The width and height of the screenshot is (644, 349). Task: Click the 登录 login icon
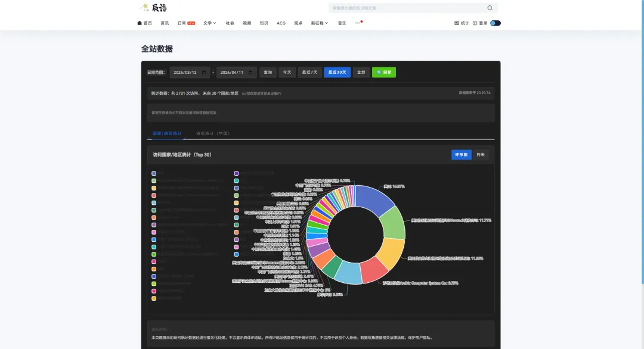click(x=475, y=23)
